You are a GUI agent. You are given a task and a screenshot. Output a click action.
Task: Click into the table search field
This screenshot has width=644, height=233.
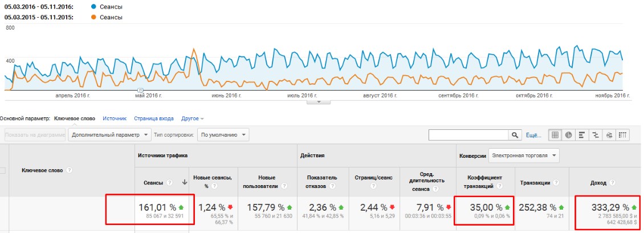click(468, 135)
